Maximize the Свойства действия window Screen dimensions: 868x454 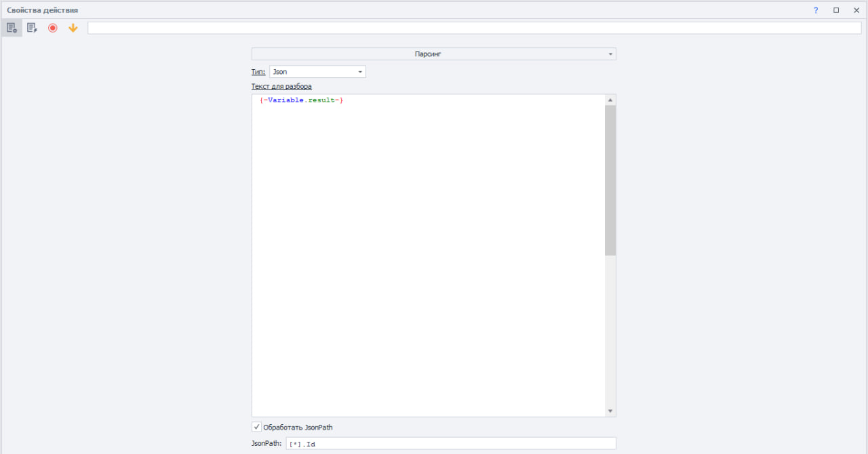836,10
